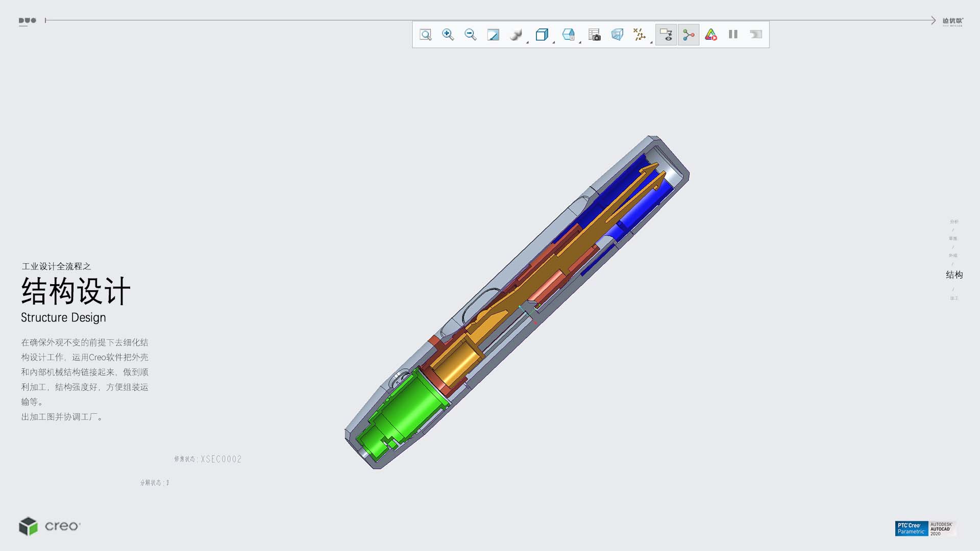Click the Simulation Live colored triangle icon

click(710, 35)
